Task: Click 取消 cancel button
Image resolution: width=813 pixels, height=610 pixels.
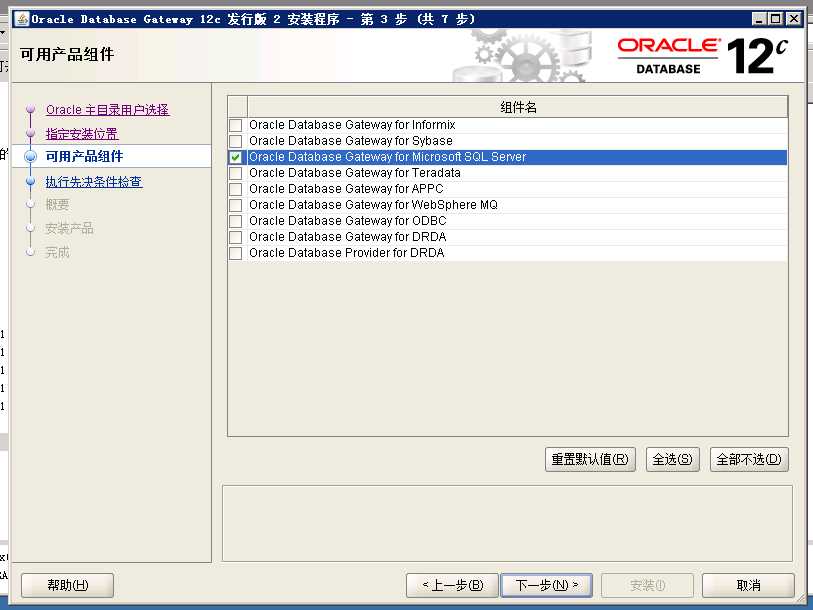Action: (x=748, y=586)
